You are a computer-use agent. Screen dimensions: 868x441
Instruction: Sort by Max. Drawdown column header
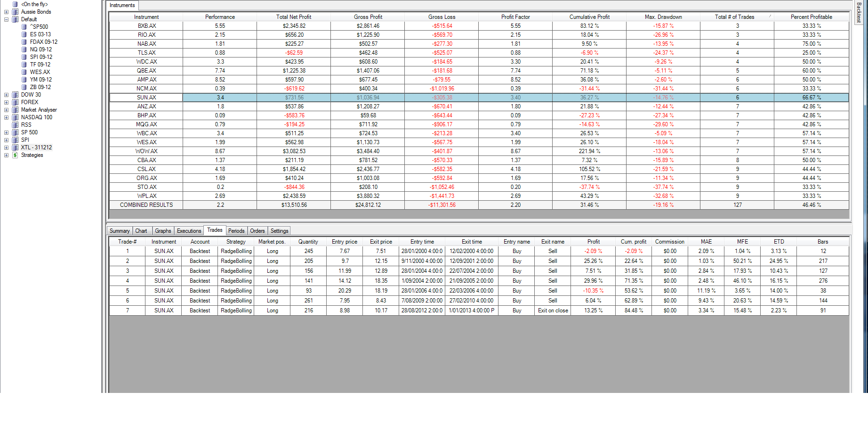[x=663, y=16]
